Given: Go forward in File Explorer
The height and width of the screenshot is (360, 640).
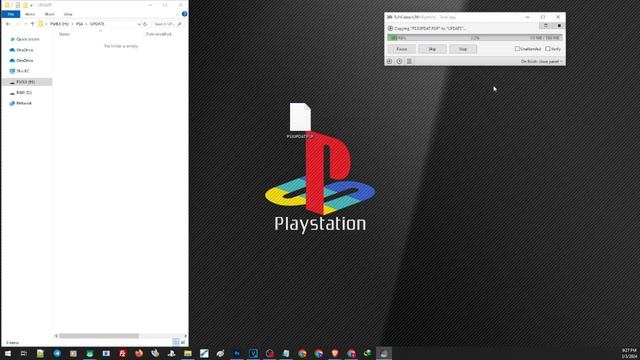Looking at the screenshot, I should click(x=18, y=24).
